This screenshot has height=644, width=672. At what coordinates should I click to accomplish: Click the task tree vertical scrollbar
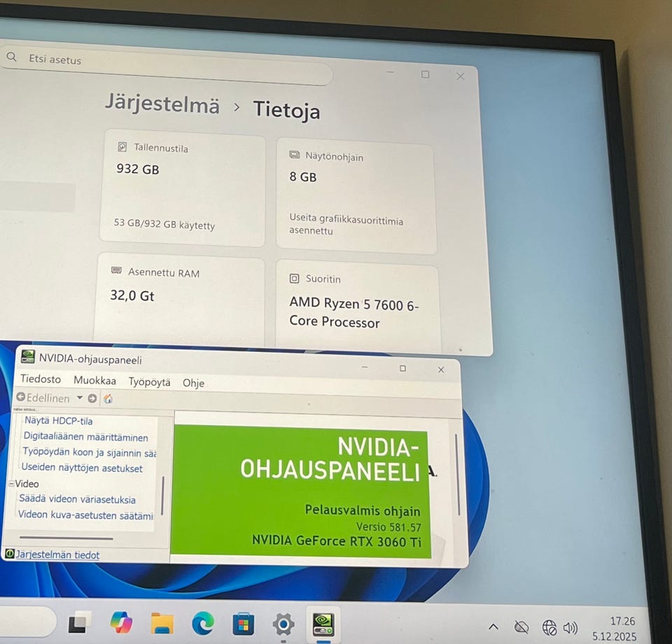click(162, 495)
